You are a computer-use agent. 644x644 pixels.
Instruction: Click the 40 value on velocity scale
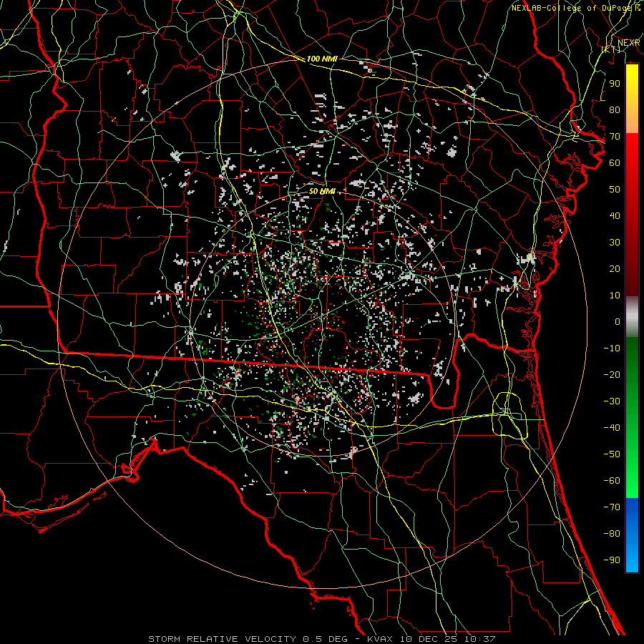[x=615, y=216]
